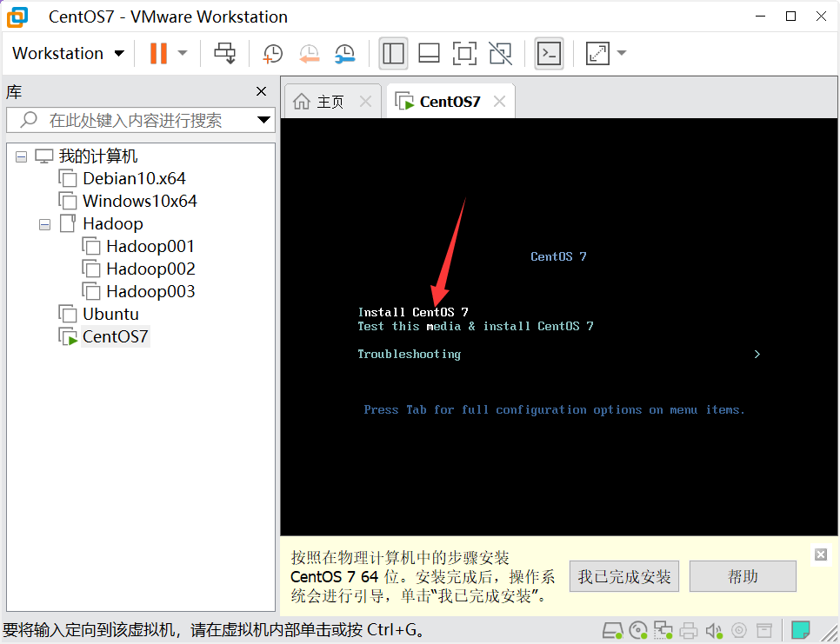840x644 pixels.
Task: Dismiss the yellow installation hint bar
Action: pyautogui.click(x=821, y=554)
